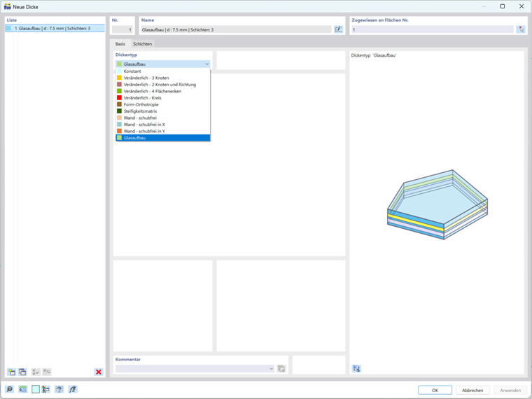532x399 pixels.
Task: Choose Veränderlich - 2 Knoten und Richtung
Action: point(163,85)
